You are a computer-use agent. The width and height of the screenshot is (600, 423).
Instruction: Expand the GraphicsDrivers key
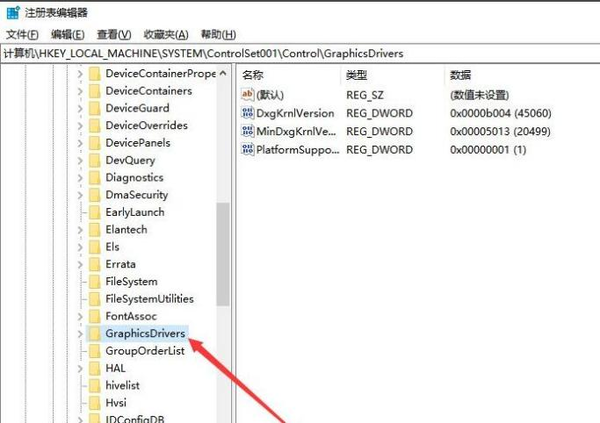(80, 333)
